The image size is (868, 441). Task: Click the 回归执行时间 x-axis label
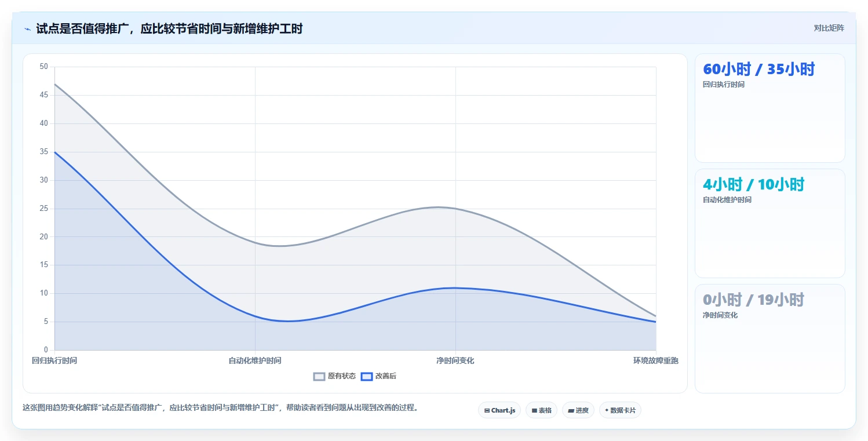[54, 360]
